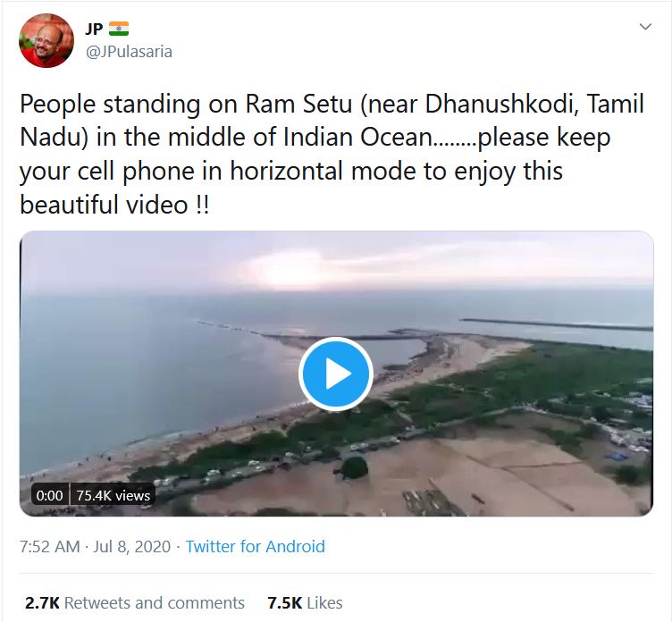Click the 7.5K like count number
The height and width of the screenshot is (622, 672).
pyautogui.click(x=283, y=602)
